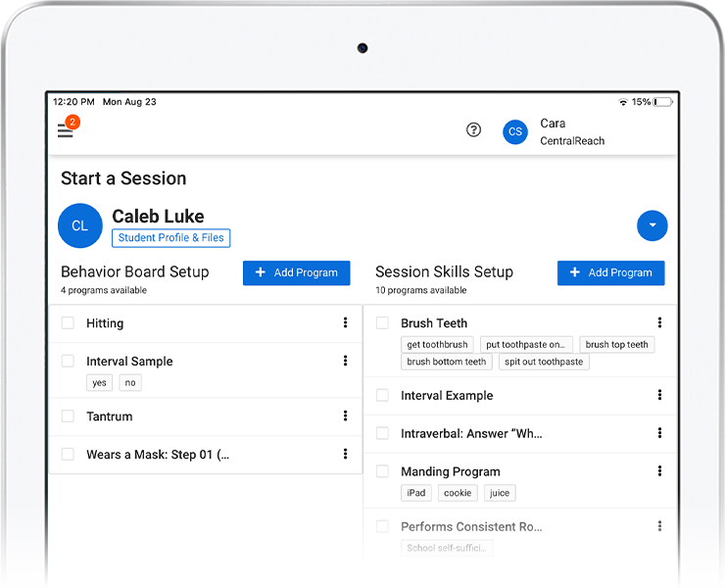Select the Manding Program name
Screen dimensions: 725x588
pyautogui.click(x=451, y=472)
